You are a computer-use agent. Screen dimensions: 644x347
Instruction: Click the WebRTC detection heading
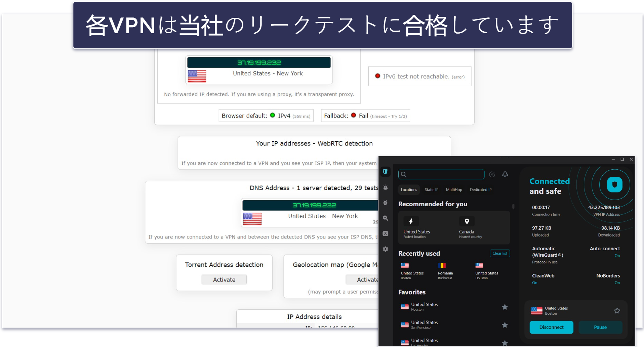pos(314,143)
